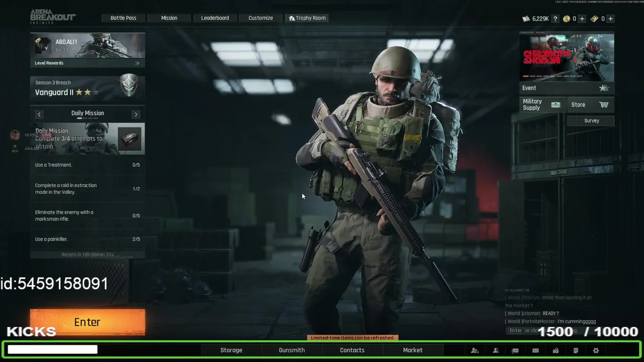Click the Arena Breakout Infinite logo
Screen dimensions: 644x362
52,16
